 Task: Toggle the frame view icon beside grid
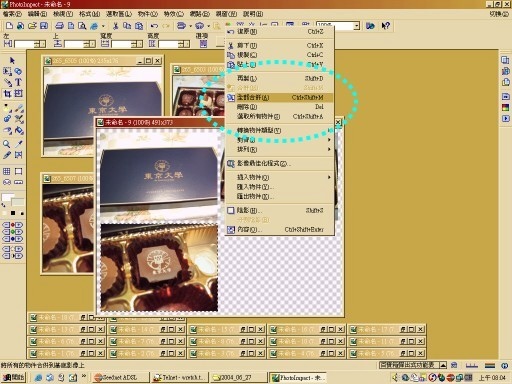coord(19,171)
